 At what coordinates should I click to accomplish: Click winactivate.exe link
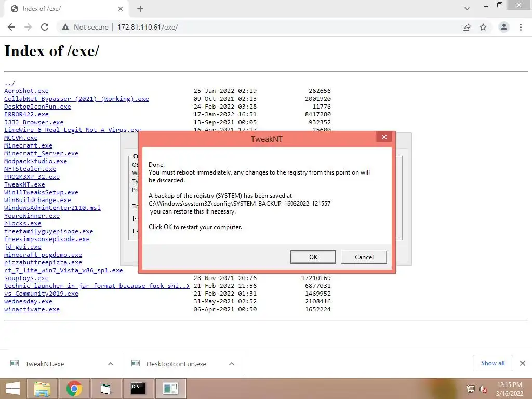(x=32, y=310)
